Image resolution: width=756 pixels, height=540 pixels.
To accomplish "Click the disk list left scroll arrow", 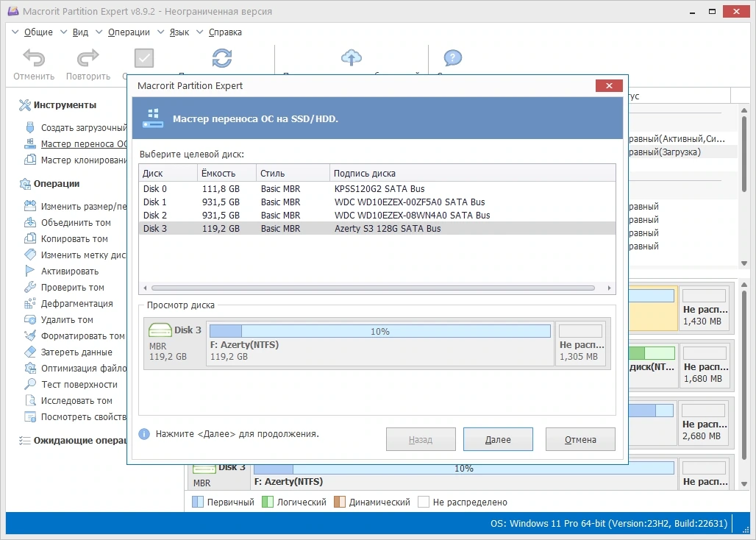I will [x=145, y=288].
